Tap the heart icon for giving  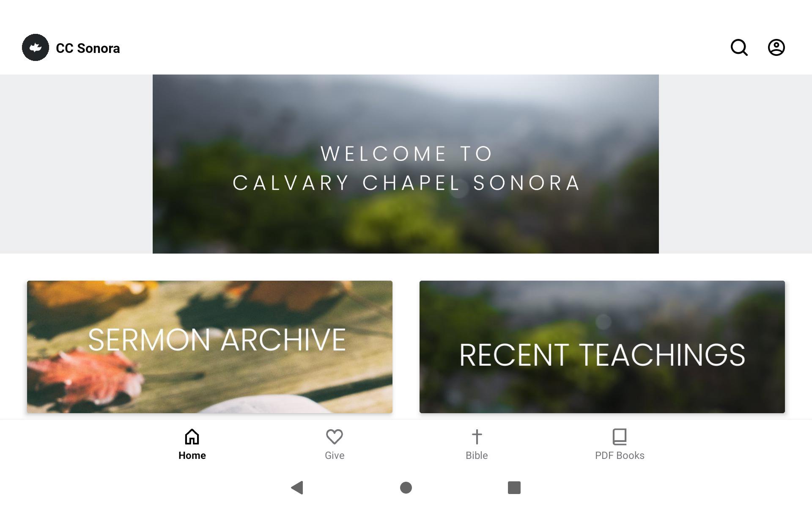tap(334, 436)
